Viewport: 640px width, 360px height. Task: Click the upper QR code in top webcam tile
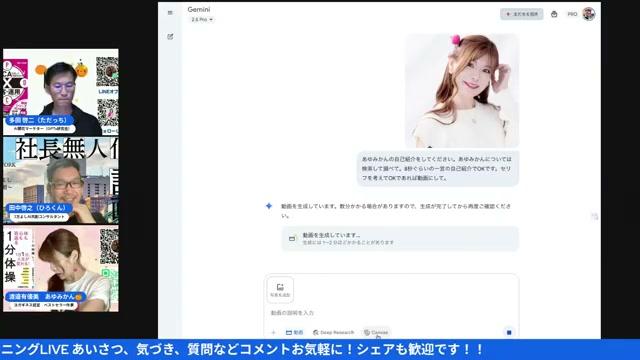click(107, 72)
